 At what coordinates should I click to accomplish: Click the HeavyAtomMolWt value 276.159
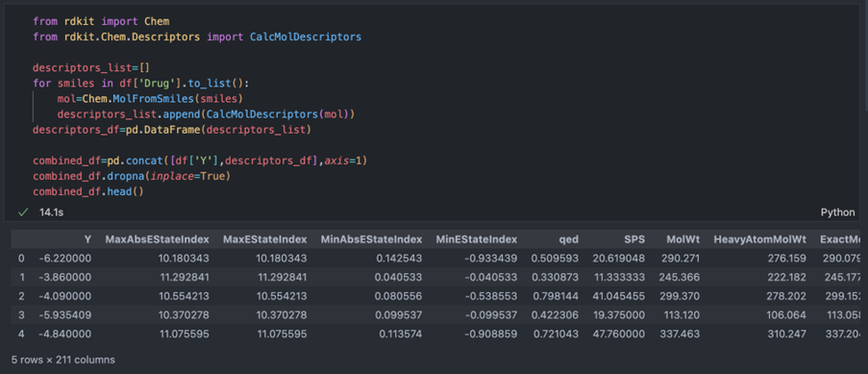coord(786,259)
